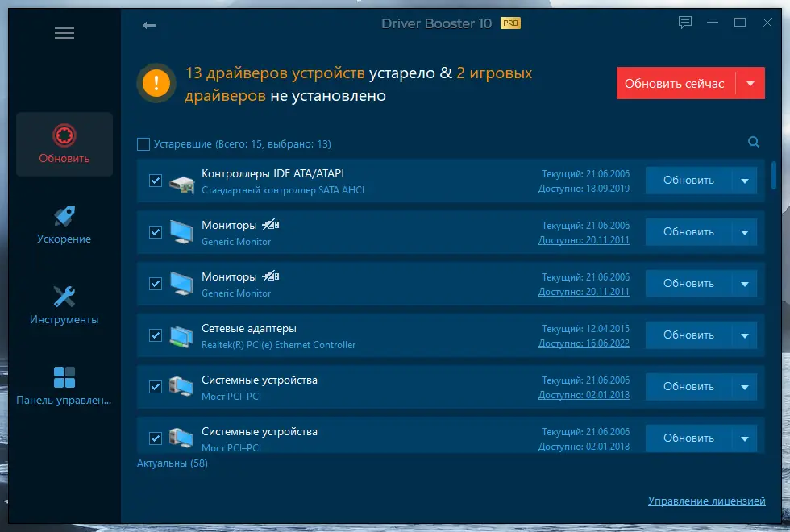Click Текущий: 21.06.2006 for IDE controller
The height and width of the screenshot is (532, 790).
pos(585,174)
